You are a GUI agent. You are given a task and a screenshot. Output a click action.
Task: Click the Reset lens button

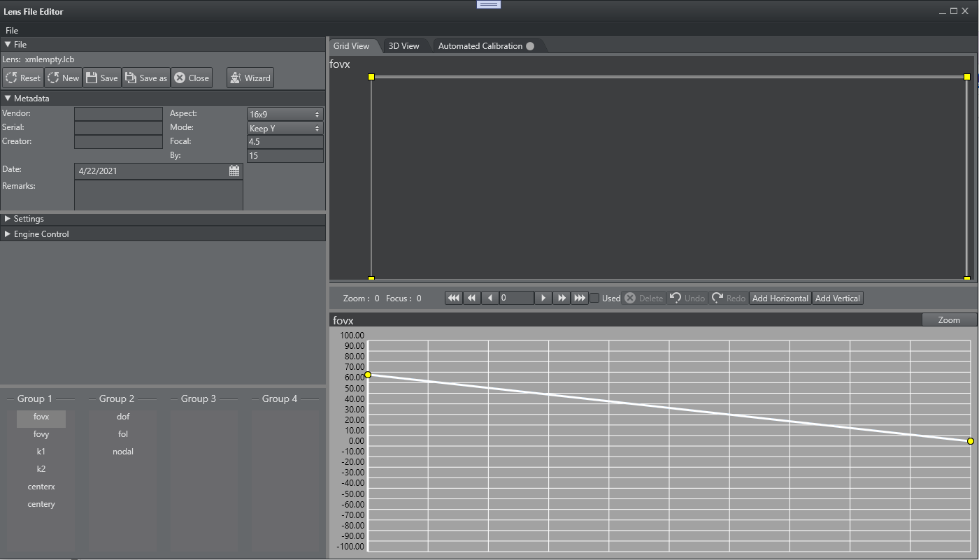[23, 78]
